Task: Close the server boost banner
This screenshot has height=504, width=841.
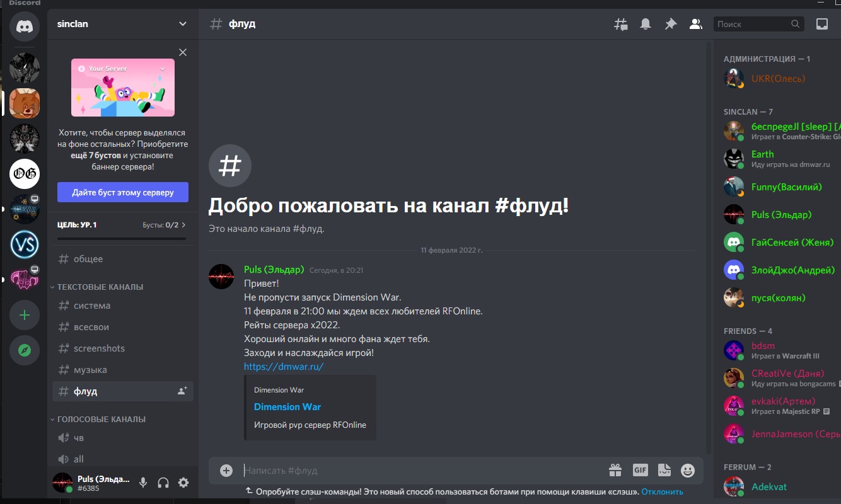Action: coord(183,52)
